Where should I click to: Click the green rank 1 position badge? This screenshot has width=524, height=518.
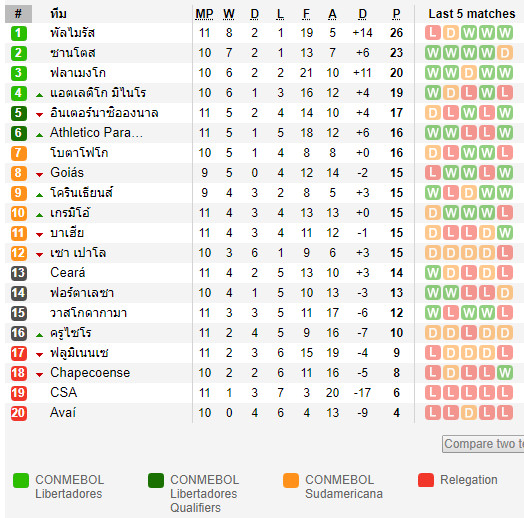[18, 33]
